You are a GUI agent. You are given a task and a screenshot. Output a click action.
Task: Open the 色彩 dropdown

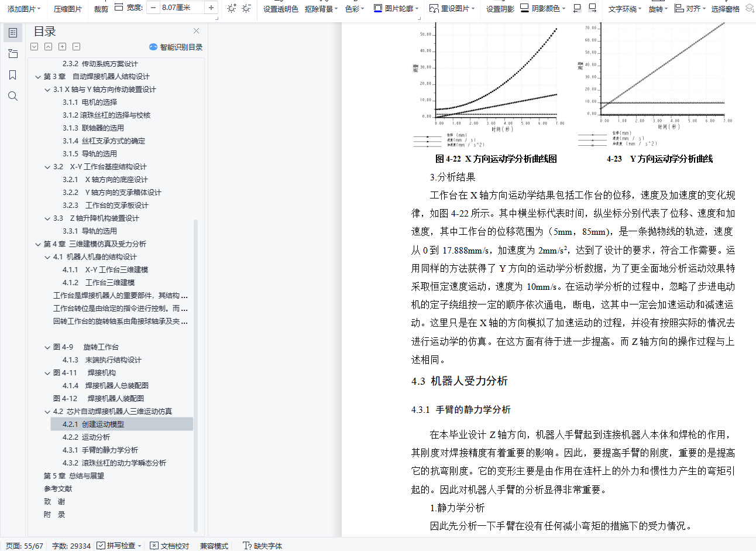tap(355, 9)
